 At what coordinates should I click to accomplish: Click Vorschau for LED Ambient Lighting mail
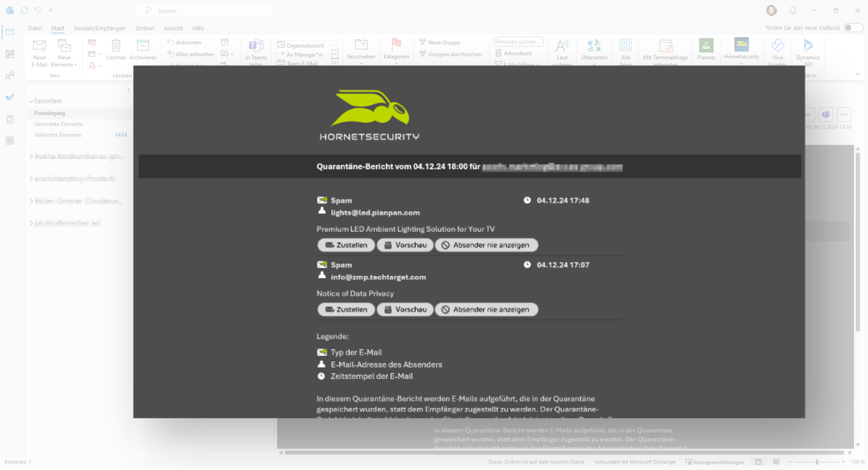coord(405,245)
